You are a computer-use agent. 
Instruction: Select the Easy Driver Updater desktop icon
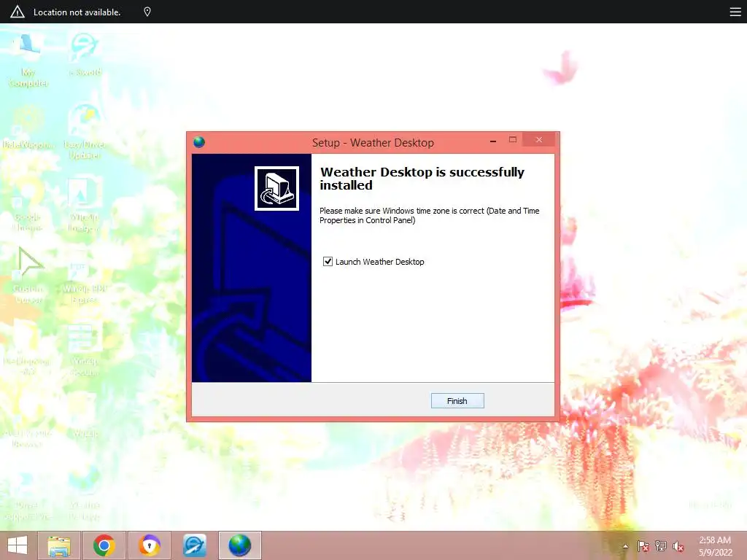pos(85,132)
